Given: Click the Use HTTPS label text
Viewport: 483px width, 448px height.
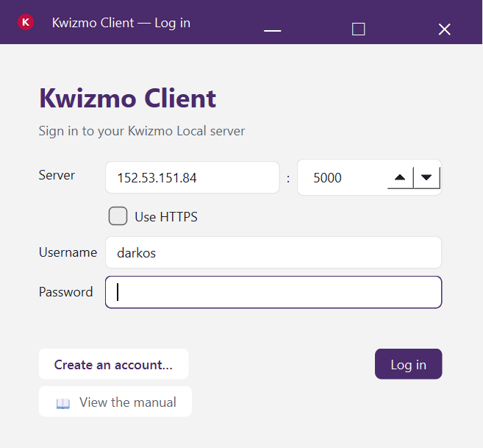Looking at the screenshot, I should pos(166,217).
